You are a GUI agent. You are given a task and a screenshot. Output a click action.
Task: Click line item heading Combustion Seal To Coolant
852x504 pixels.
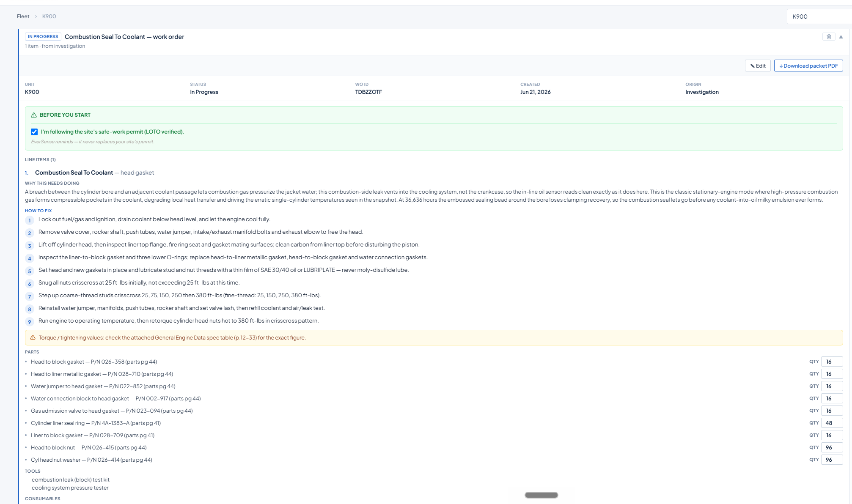(74, 173)
